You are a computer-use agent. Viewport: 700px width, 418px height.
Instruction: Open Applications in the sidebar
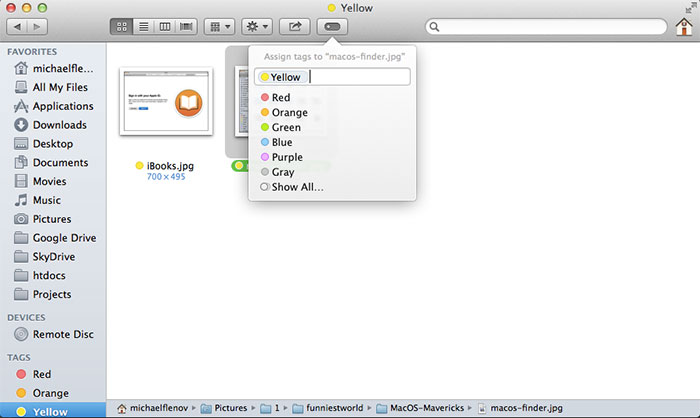(x=63, y=106)
